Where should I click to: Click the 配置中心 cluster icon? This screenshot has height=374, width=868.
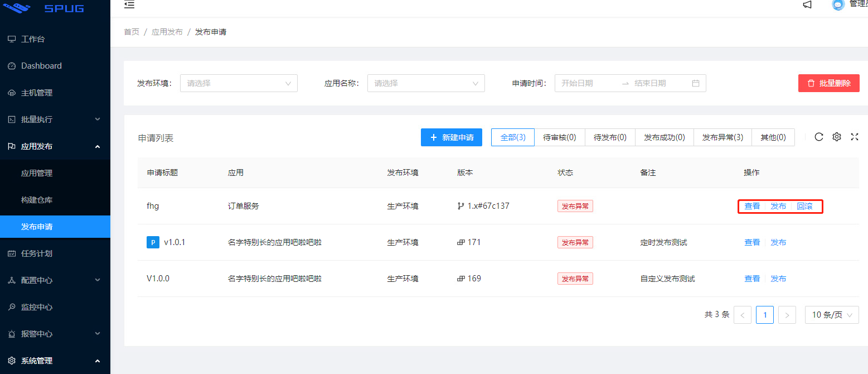click(x=12, y=280)
